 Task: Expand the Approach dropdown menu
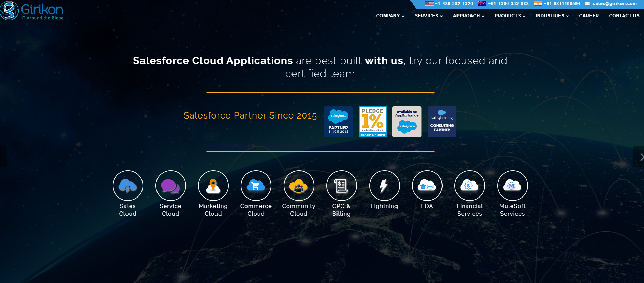(x=468, y=16)
